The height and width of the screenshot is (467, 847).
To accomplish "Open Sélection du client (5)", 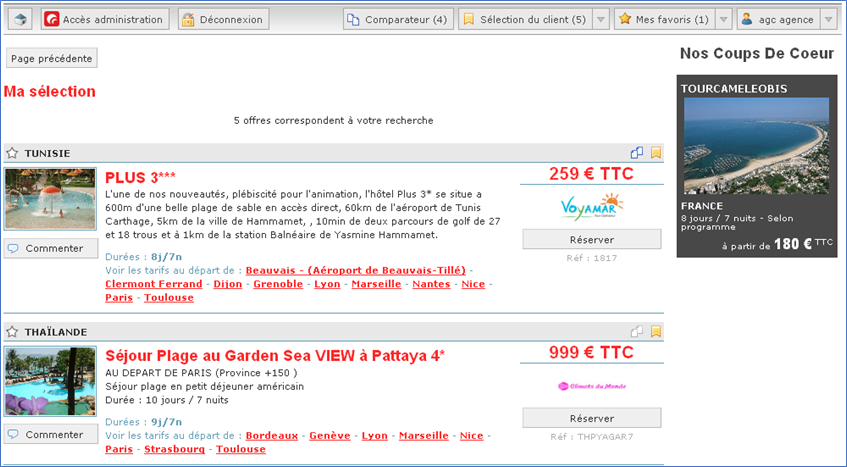I will tap(523, 19).
